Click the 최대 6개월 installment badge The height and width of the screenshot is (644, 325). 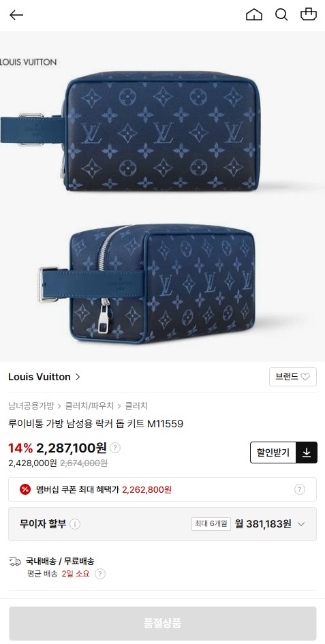click(211, 524)
